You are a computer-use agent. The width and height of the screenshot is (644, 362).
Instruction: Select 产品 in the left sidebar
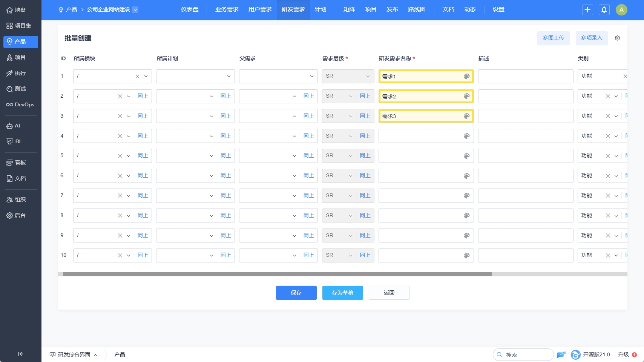point(20,41)
